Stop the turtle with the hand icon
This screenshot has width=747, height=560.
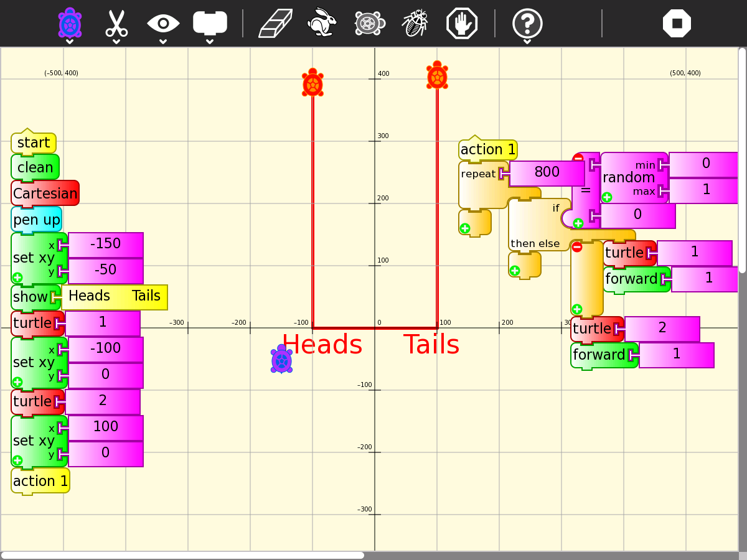pos(462,23)
